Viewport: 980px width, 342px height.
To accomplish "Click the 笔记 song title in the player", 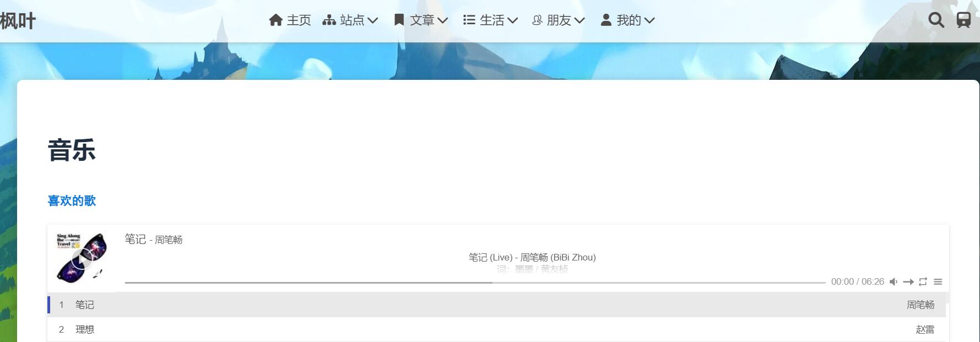I will click(135, 239).
